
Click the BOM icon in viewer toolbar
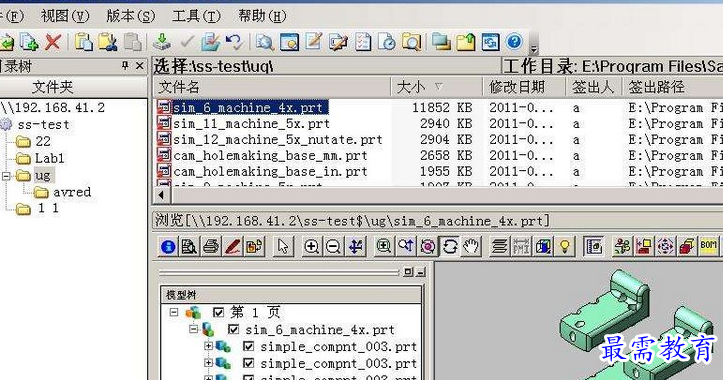709,246
